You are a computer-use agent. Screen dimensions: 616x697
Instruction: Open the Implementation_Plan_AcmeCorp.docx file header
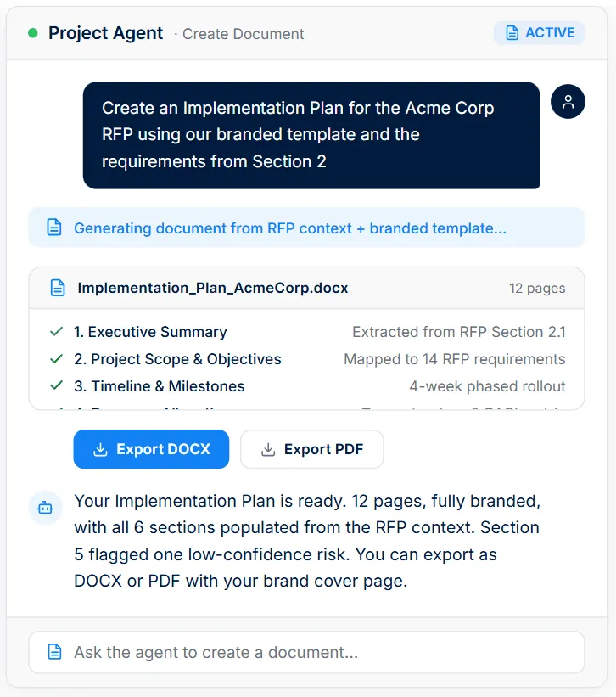pos(306,288)
